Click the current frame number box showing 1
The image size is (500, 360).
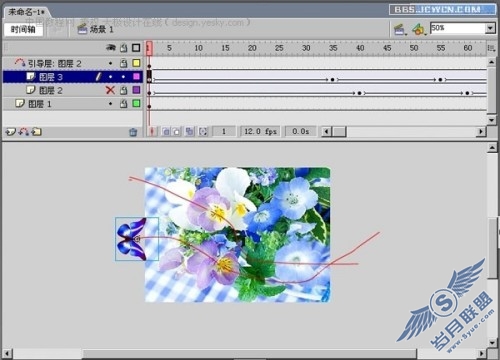224,132
